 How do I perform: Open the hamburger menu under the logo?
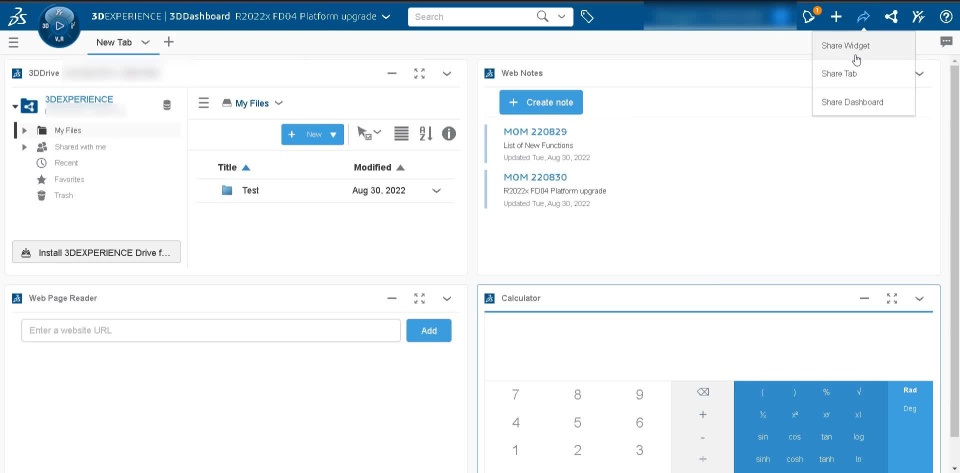(x=13, y=42)
